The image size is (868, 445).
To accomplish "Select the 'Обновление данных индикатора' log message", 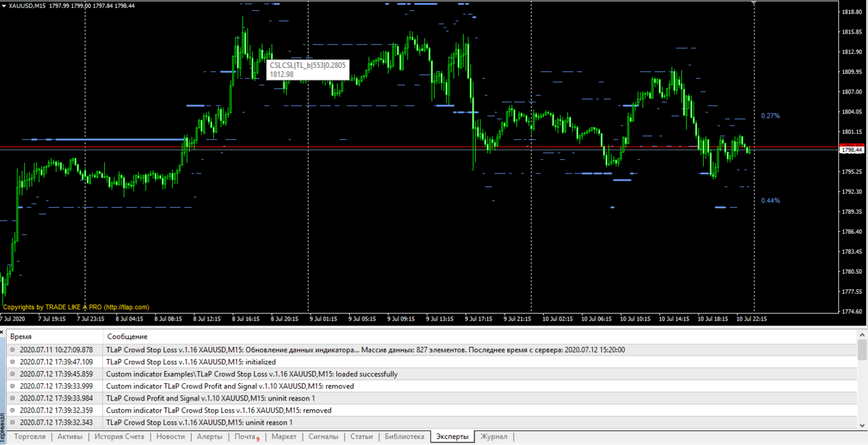I will click(365, 350).
